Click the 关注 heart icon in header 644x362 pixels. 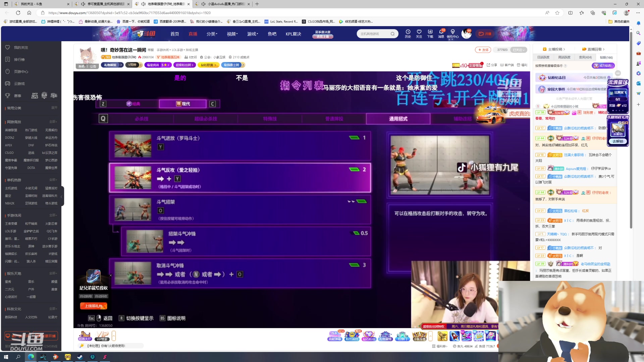pyautogui.click(x=419, y=32)
